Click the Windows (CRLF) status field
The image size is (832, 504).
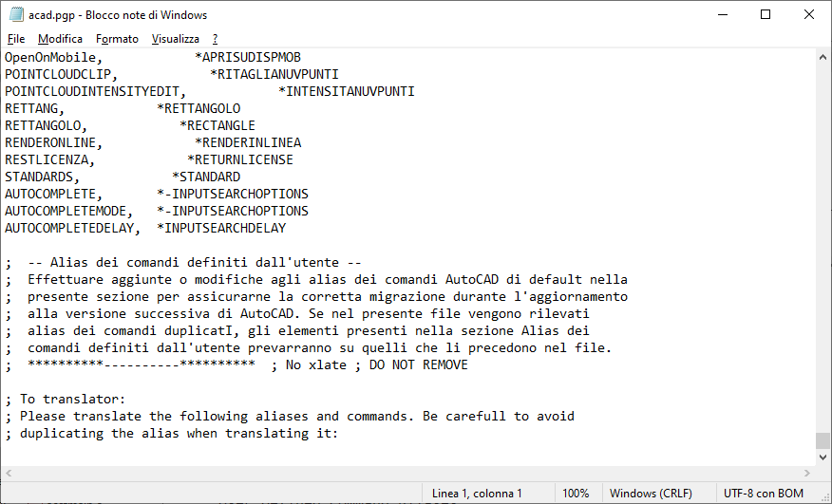tap(651, 494)
